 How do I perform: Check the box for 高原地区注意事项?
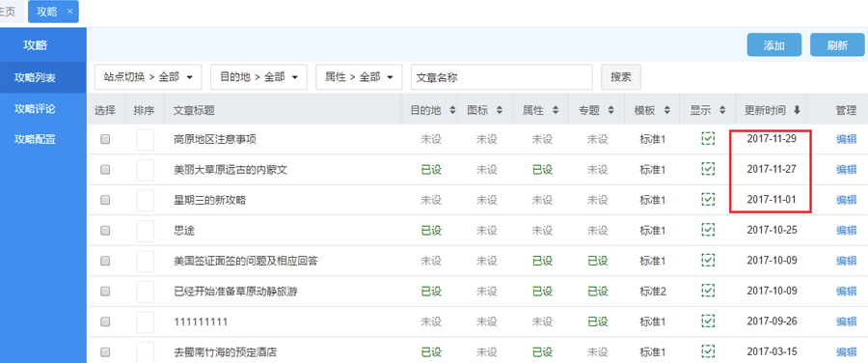(x=105, y=140)
